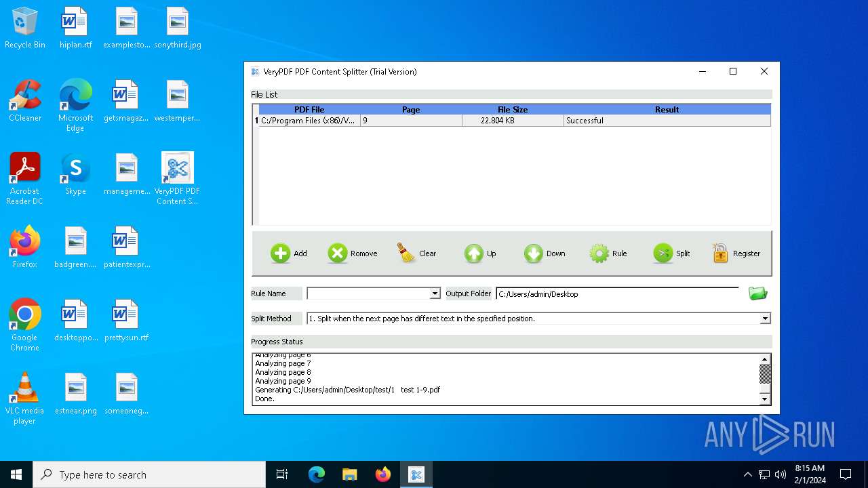Select the VLC media player desktop shortcut
Image resolution: width=868 pixels, height=488 pixels.
coord(25,399)
